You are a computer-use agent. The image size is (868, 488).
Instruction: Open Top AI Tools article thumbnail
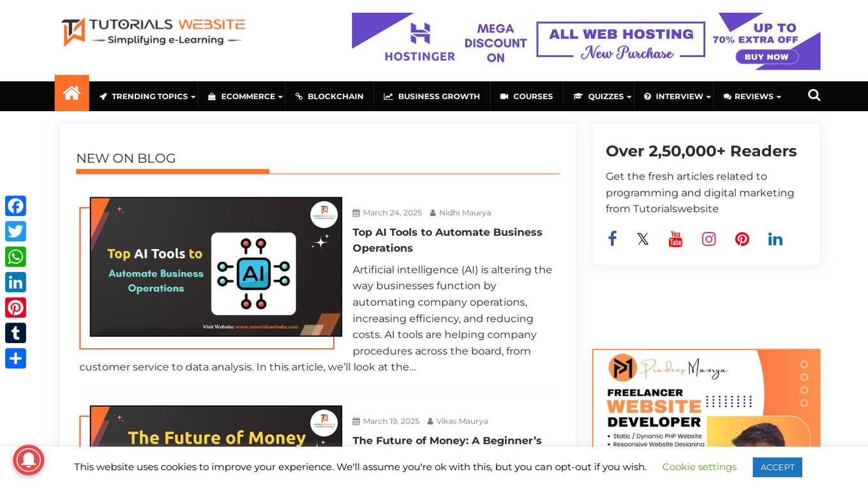(x=216, y=267)
